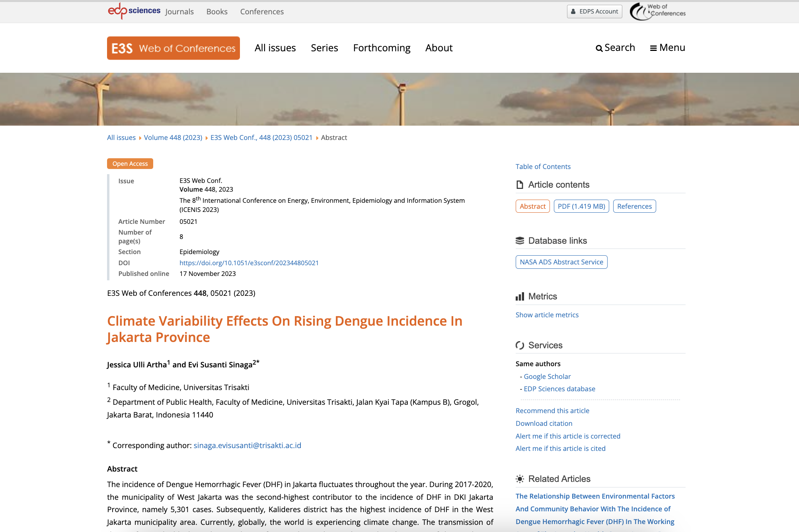This screenshot has height=532, width=799.
Task: Click All issues breadcrumb link
Action: (x=121, y=138)
